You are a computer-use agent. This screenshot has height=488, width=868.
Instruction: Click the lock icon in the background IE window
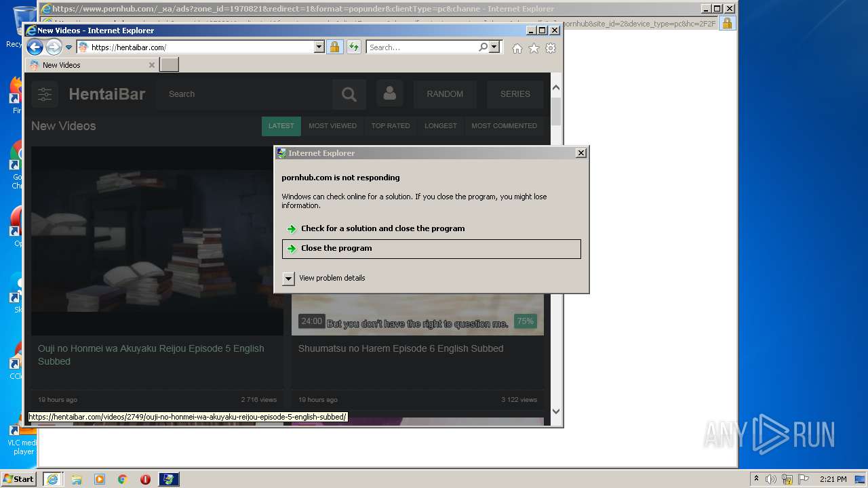(x=726, y=23)
